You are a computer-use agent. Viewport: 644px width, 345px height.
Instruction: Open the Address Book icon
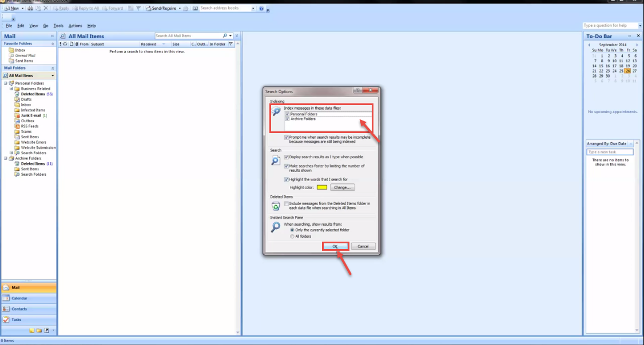tap(195, 8)
